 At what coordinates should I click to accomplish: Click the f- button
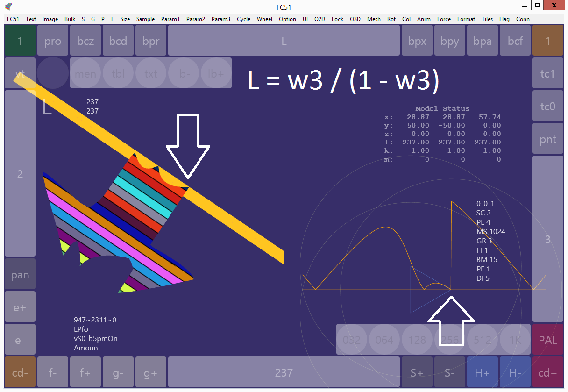point(53,372)
